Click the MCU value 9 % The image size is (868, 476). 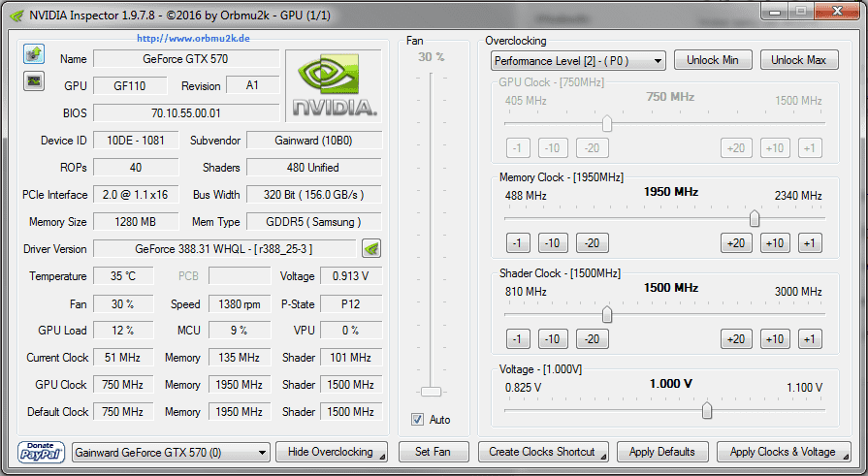tap(240, 330)
